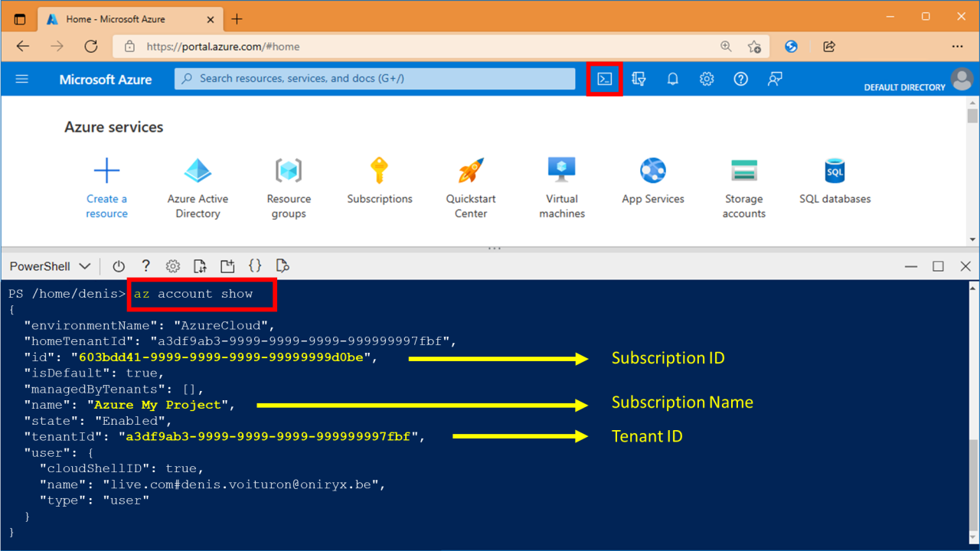
Task: Open a new browser tab with plus
Action: point(237,18)
